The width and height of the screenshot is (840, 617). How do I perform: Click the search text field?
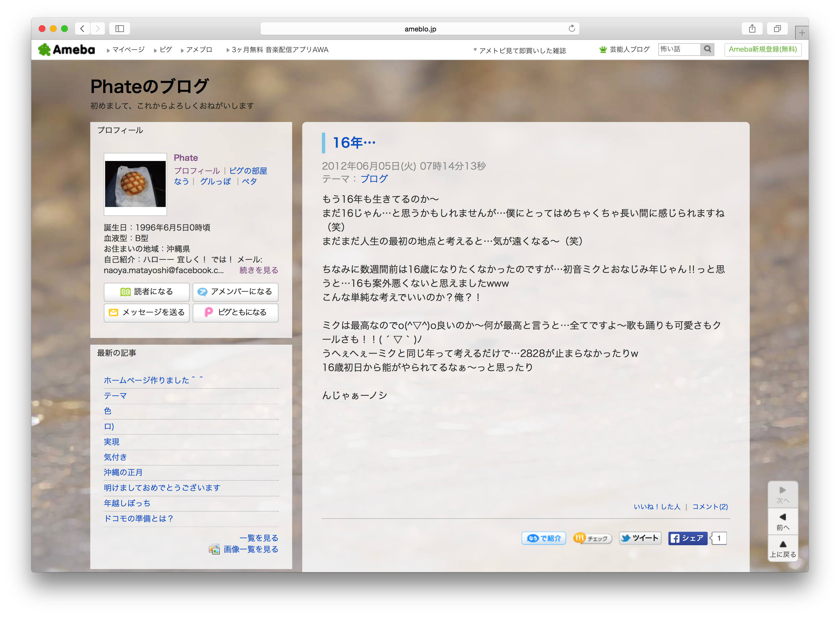pos(679,49)
